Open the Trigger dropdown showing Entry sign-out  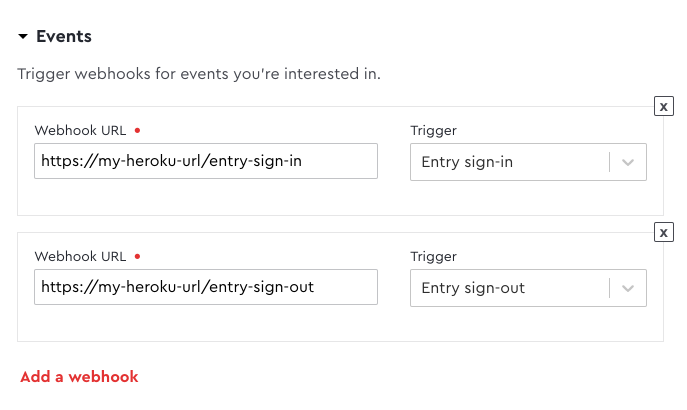click(x=528, y=288)
